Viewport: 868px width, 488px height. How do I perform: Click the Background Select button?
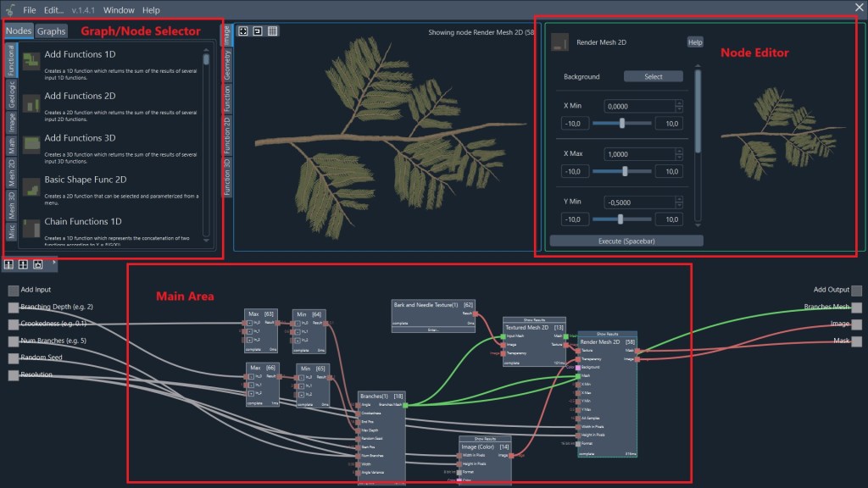pyautogui.click(x=654, y=76)
